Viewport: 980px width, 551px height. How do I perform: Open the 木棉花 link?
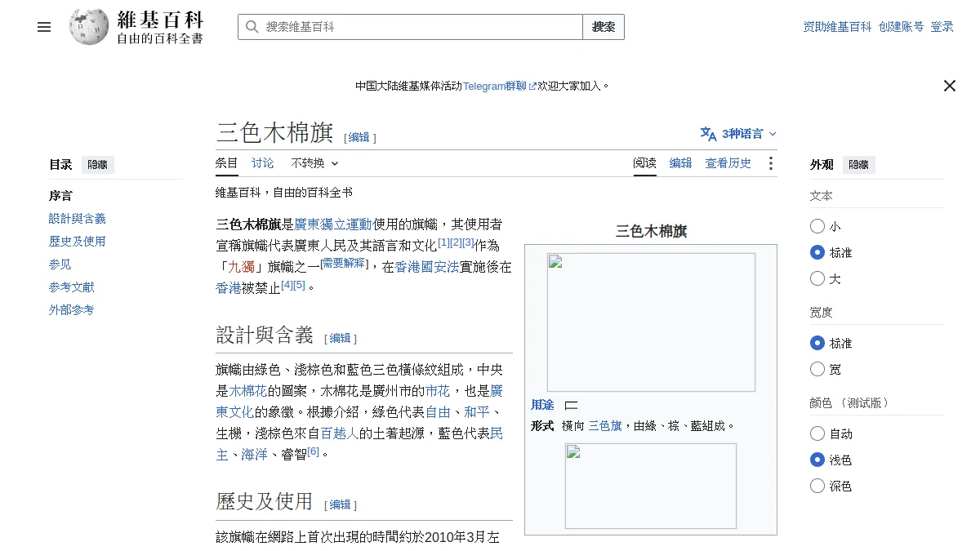[248, 390]
